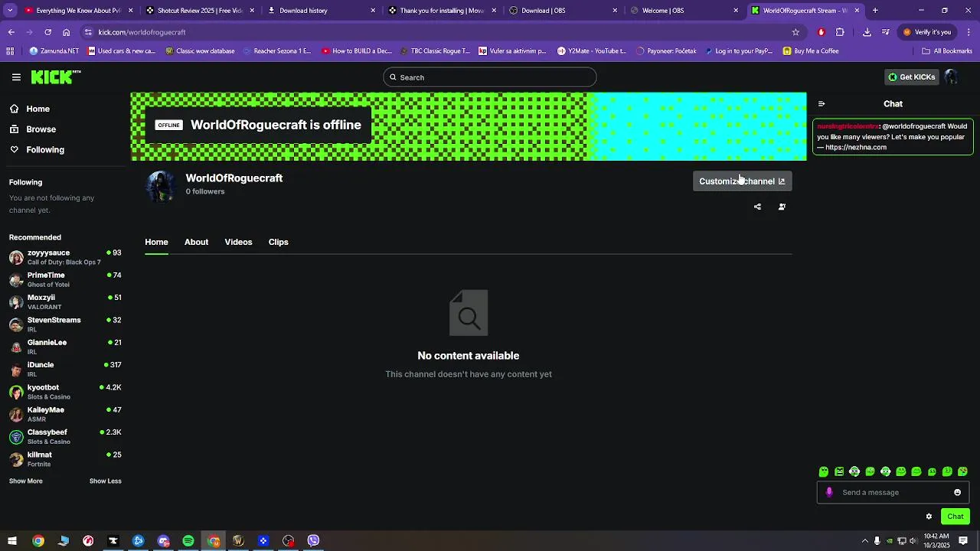Click @worldofroguecraft mention in chat message
Viewport: 980px width, 551px height.
tap(913, 126)
